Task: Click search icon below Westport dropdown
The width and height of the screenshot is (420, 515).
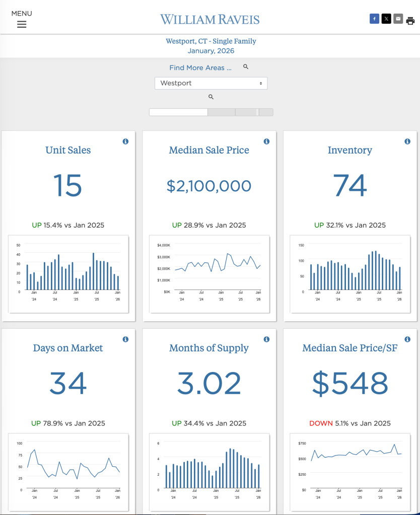Action: (211, 97)
